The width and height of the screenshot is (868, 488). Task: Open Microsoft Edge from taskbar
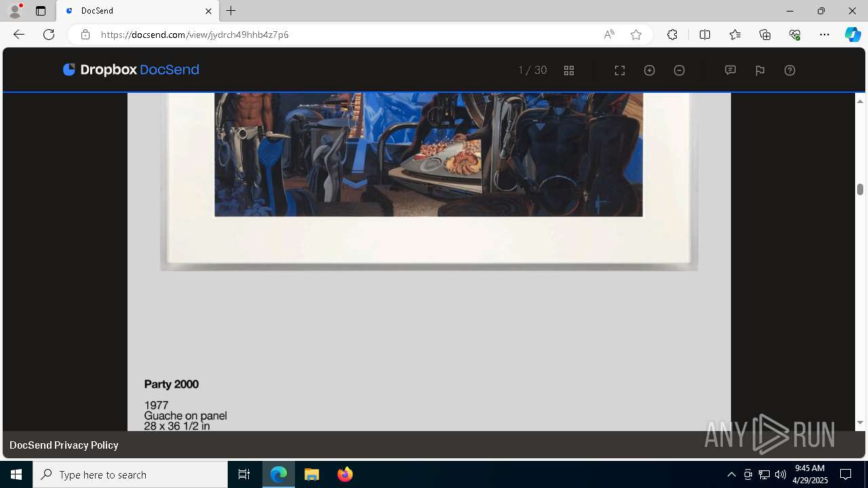click(x=279, y=474)
